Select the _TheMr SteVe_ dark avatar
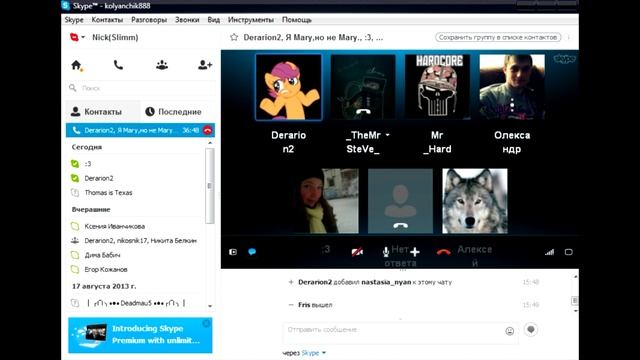Screen dimensions: 640x360 [363, 87]
